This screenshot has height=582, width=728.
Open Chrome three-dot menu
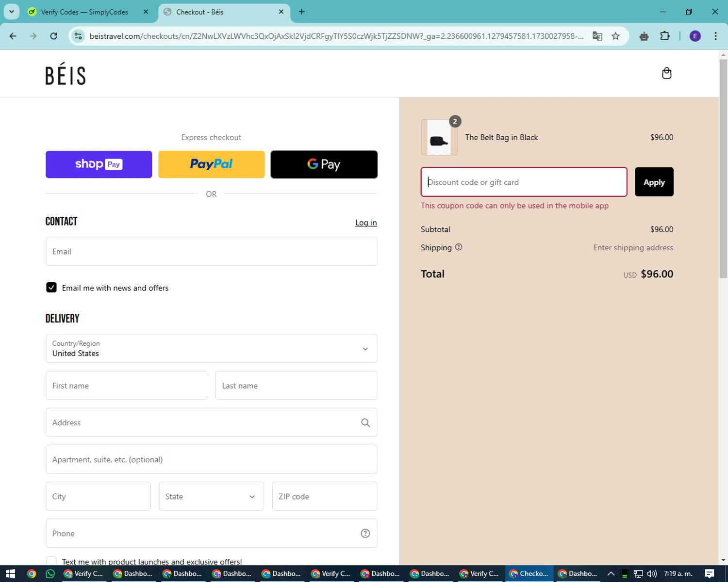[715, 36]
